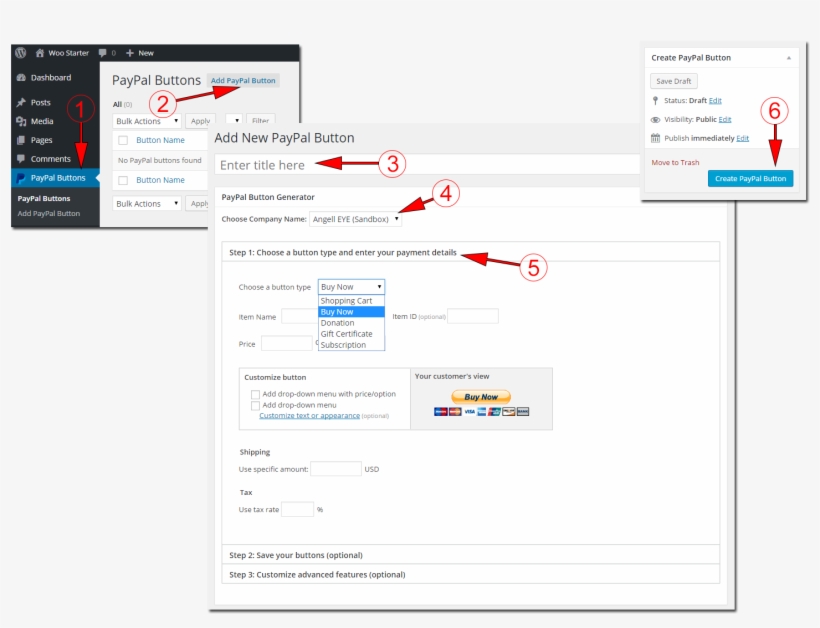Open PayPal Buttons submenu entry
Screen dimensions: 820x628
[44, 199]
